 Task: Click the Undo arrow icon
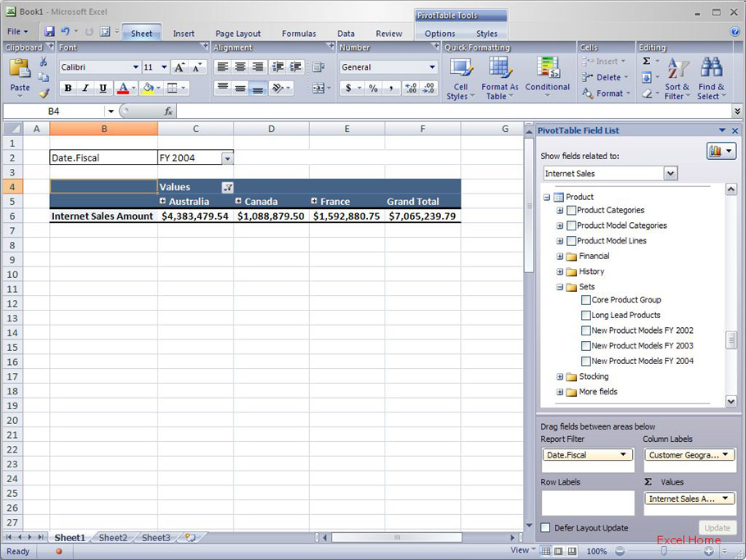[66, 32]
